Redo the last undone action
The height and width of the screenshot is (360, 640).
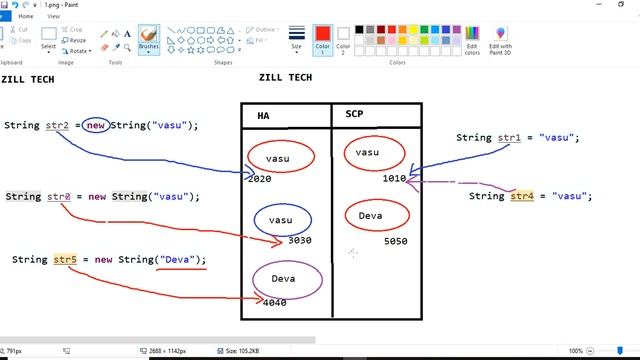26,4
